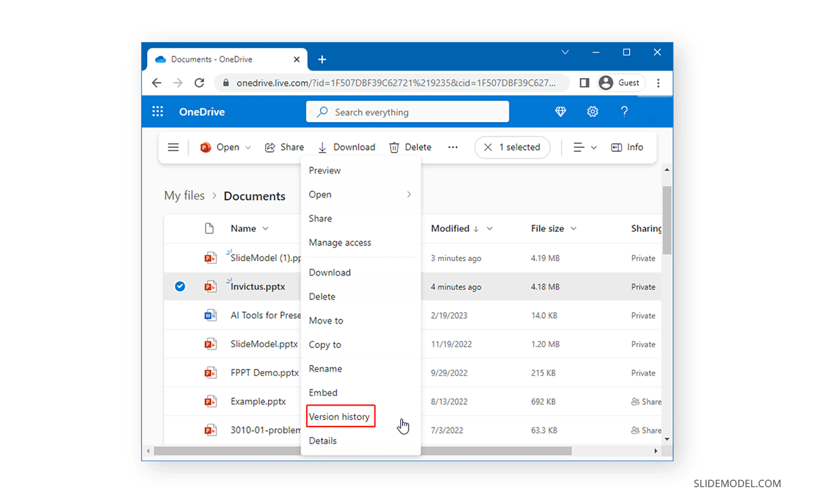Toggle the hamburger navigation menu
The height and width of the screenshot is (504, 814).
point(174,147)
